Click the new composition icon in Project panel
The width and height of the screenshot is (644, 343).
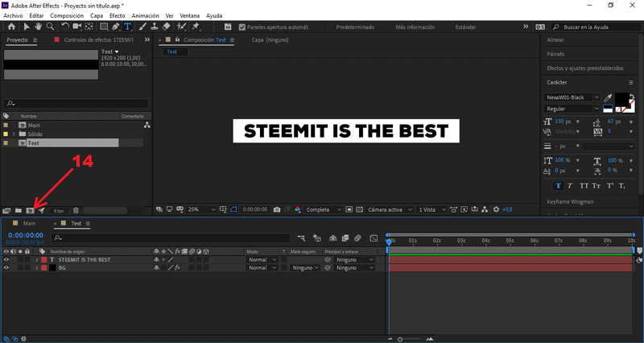(30, 210)
